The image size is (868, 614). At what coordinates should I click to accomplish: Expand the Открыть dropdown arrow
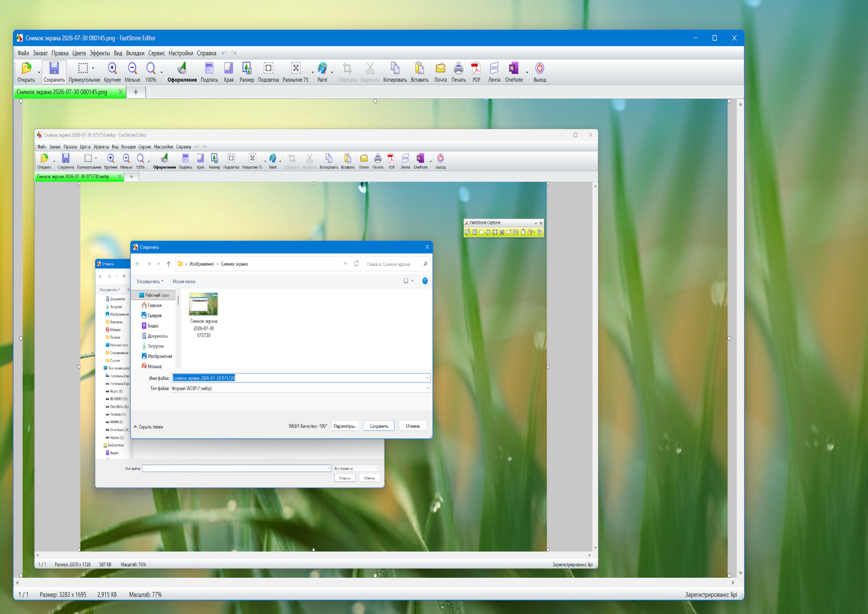39,72
